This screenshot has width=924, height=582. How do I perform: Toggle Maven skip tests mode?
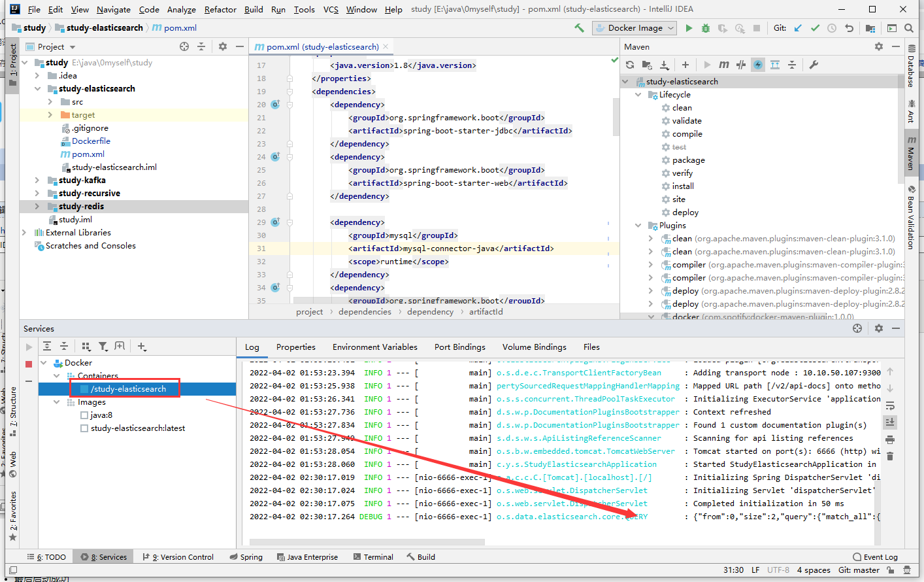[758, 65]
